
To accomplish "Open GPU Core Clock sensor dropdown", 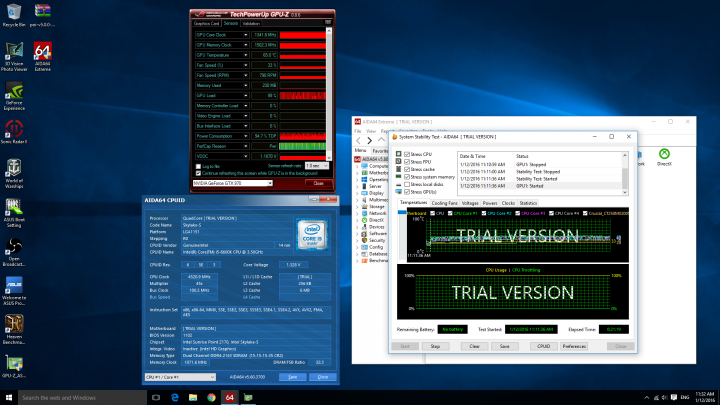I will [x=246, y=35].
